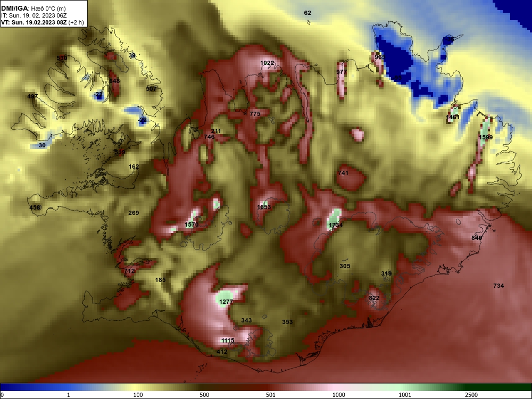
Task: Click the legend label 501
Action: (271, 395)
